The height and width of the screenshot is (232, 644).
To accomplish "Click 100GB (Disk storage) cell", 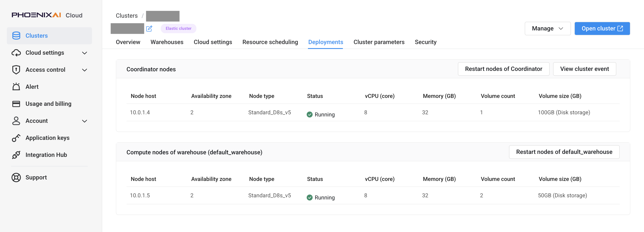I will point(564,112).
